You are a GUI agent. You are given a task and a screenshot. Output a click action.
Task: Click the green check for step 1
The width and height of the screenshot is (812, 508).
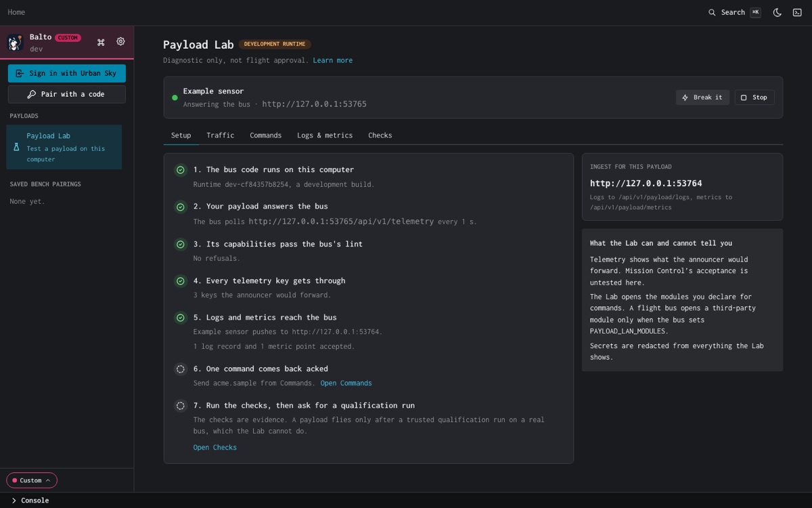click(181, 170)
